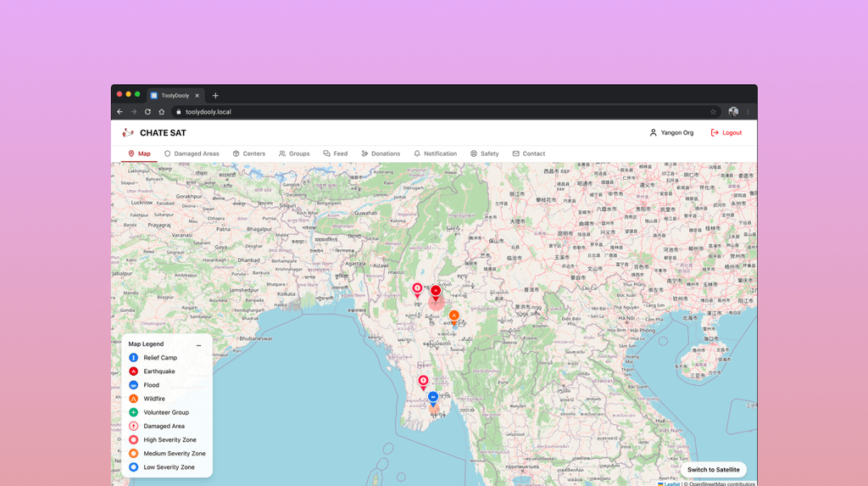Screen dimensions: 868x486
Task: Click the Yangon Org user profile
Action: point(671,132)
